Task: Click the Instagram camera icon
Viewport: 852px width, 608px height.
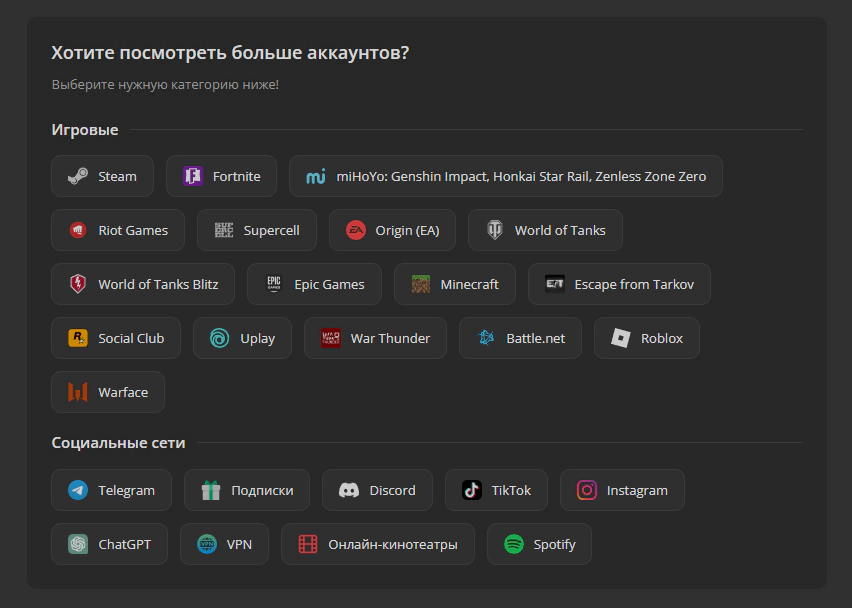Action: (587, 490)
